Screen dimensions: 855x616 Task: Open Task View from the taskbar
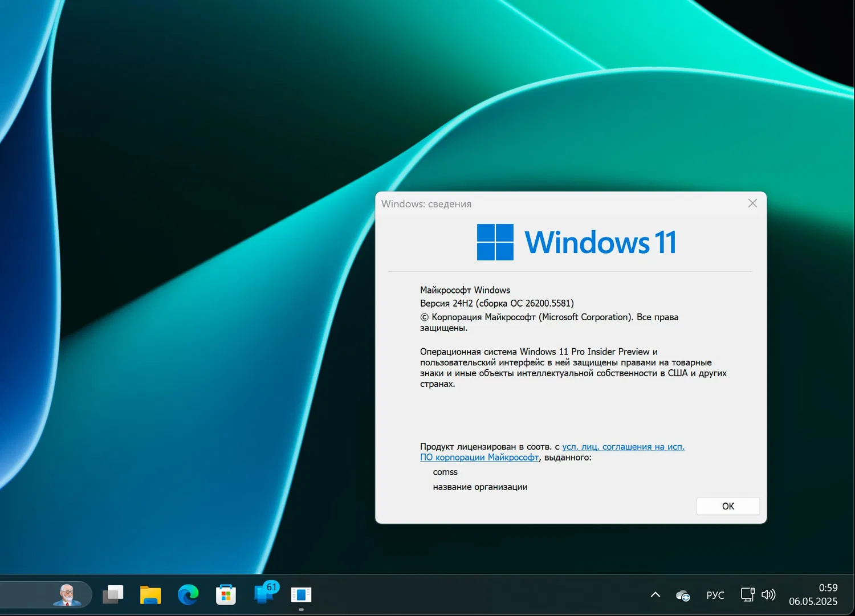click(112, 594)
